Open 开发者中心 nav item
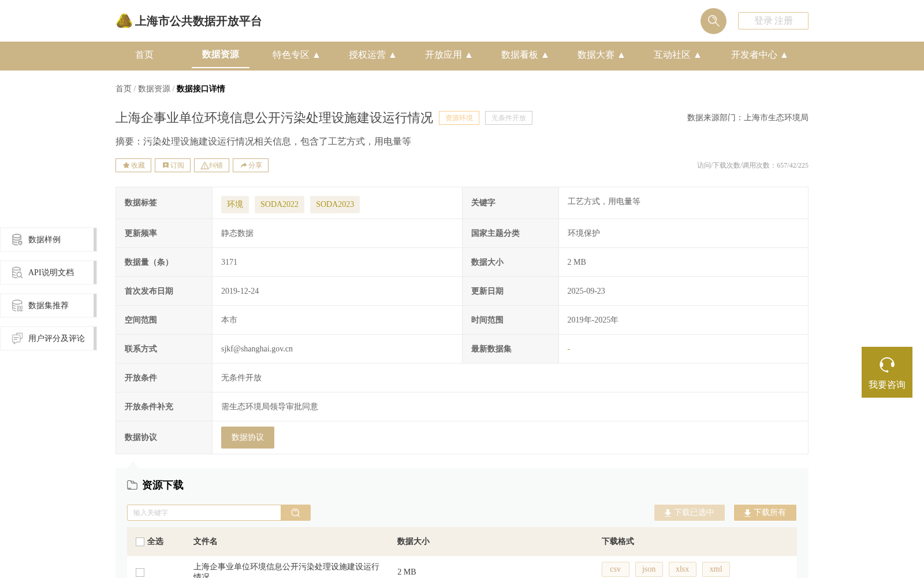Viewport: 924px width, 578px height. pos(754,55)
